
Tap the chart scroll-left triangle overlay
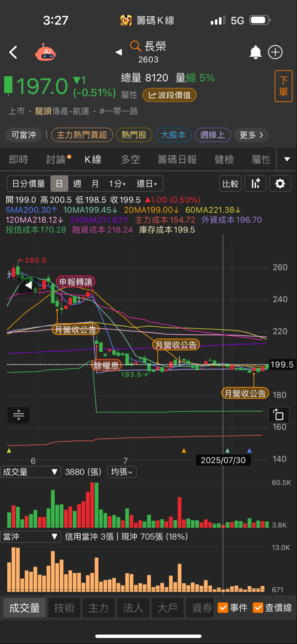28,285
